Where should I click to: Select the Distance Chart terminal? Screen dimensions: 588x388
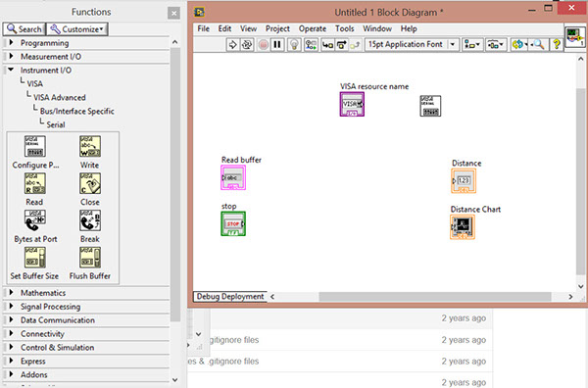[463, 226]
